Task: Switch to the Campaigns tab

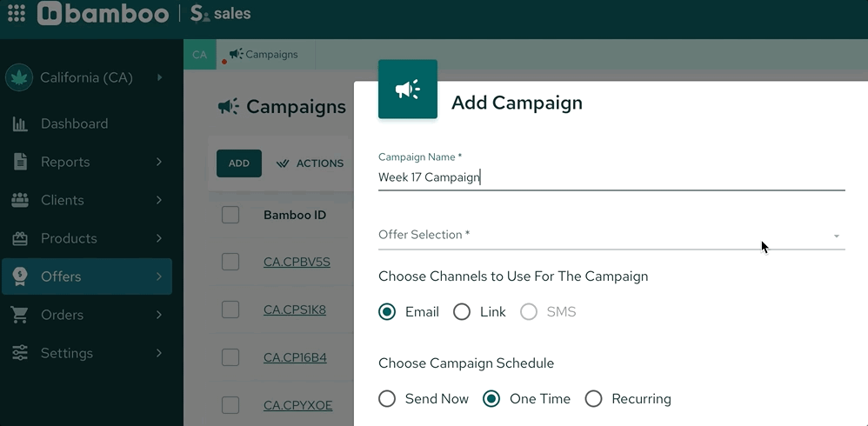Action: [x=266, y=54]
